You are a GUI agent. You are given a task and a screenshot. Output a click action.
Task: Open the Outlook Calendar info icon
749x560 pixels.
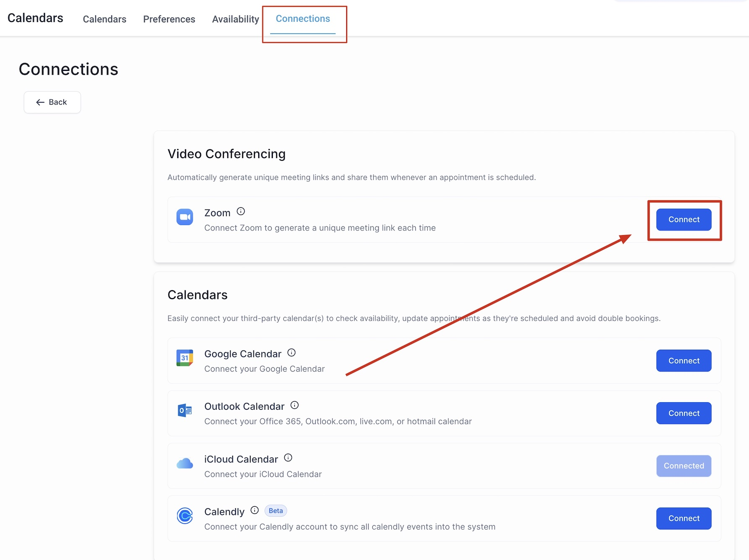pos(295,405)
